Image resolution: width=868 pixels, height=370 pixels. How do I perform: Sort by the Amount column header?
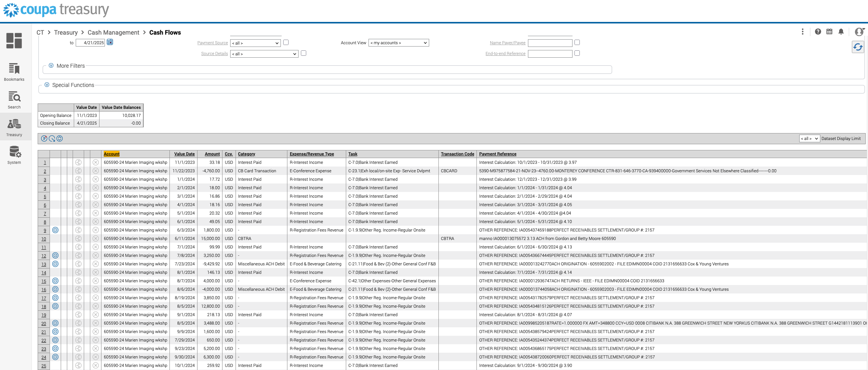(212, 154)
